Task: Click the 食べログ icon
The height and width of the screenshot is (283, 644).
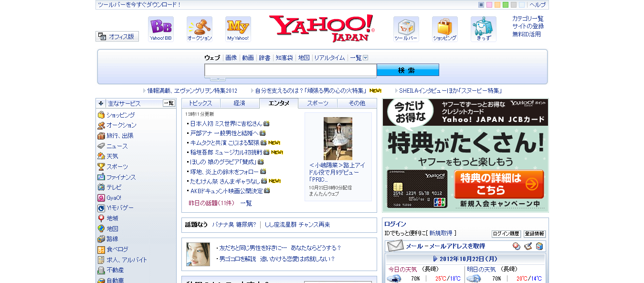Action: pyautogui.click(x=101, y=250)
